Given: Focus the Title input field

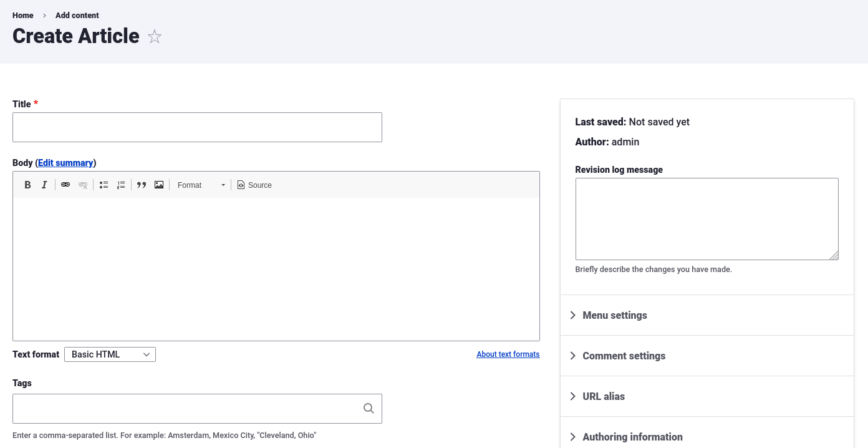Looking at the screenshot, I should (x=197, y=127).
